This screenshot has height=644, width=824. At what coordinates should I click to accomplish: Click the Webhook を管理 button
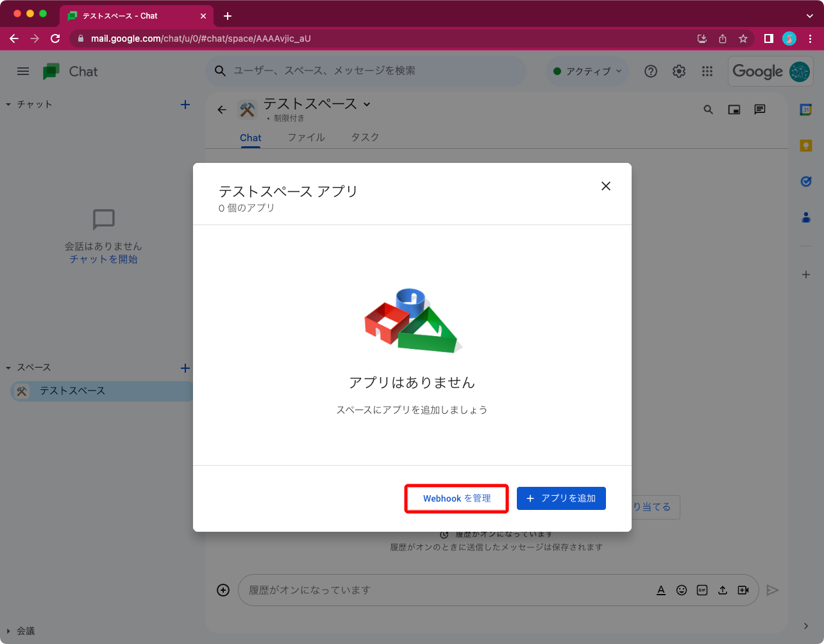pos(456,498)
